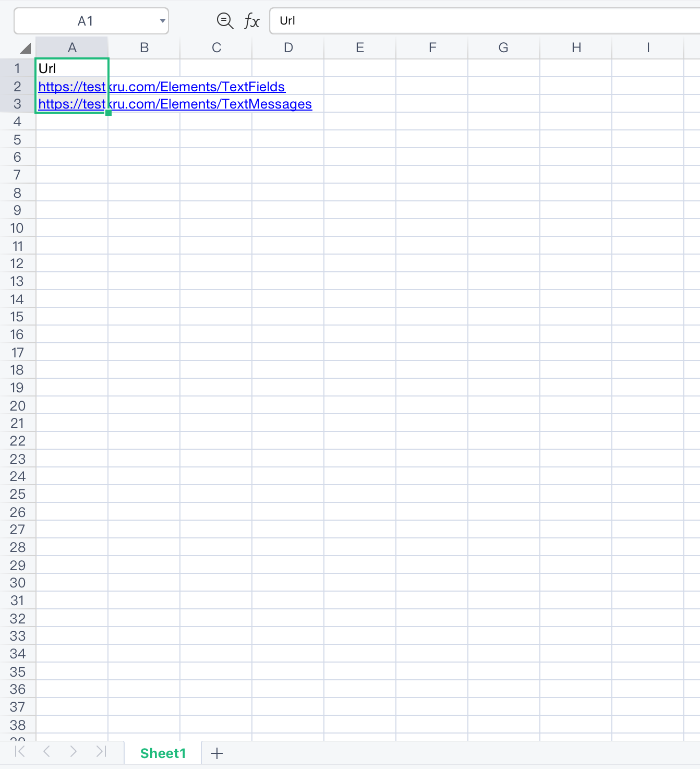Click the formula bar showing Url

pyautogui.click(x=365, y=21)
